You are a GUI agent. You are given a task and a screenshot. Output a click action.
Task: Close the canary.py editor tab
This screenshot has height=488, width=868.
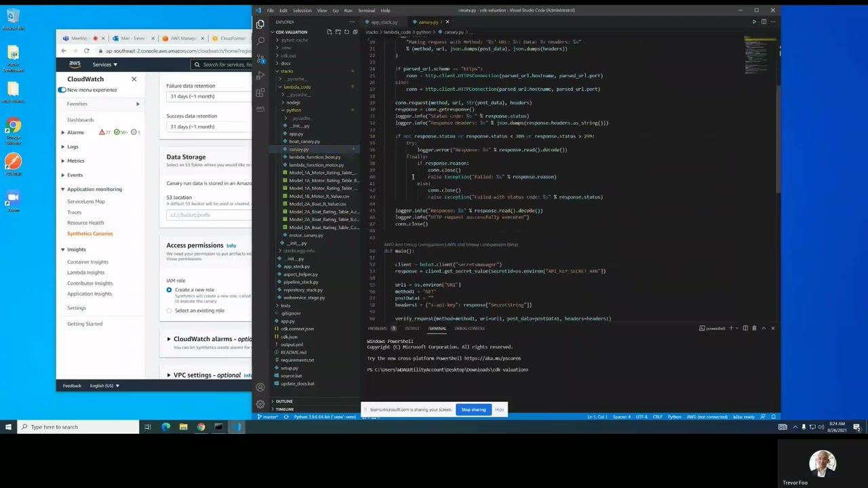[447, 22]
